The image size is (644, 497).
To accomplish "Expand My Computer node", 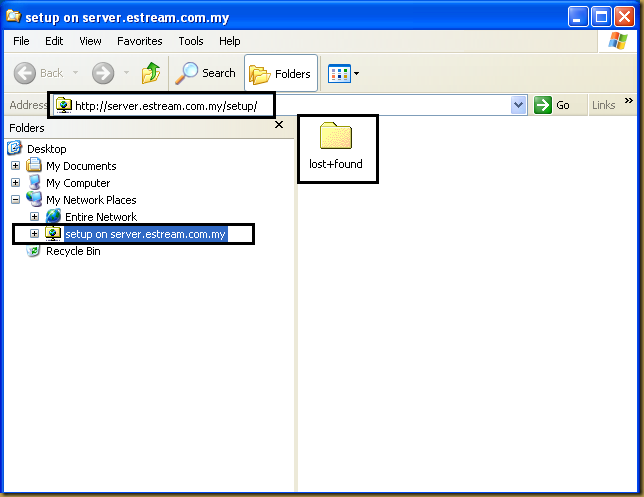I will click(x=16, y=182).
